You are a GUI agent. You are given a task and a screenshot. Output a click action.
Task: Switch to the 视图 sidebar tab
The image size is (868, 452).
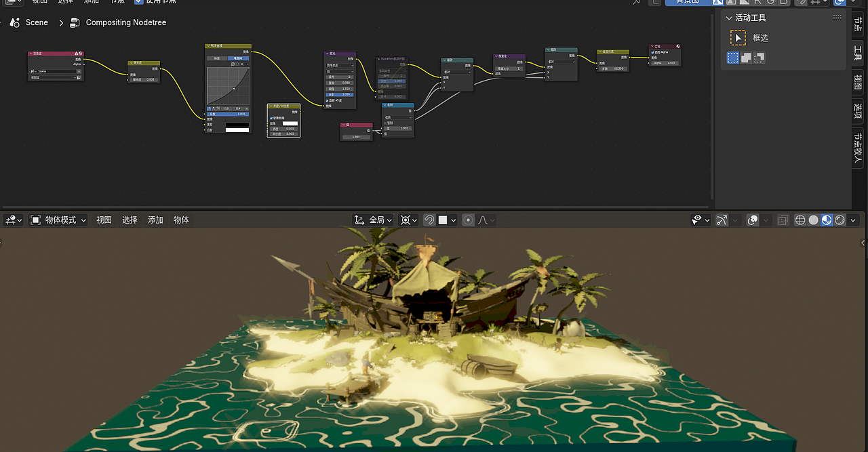(858, 83)
